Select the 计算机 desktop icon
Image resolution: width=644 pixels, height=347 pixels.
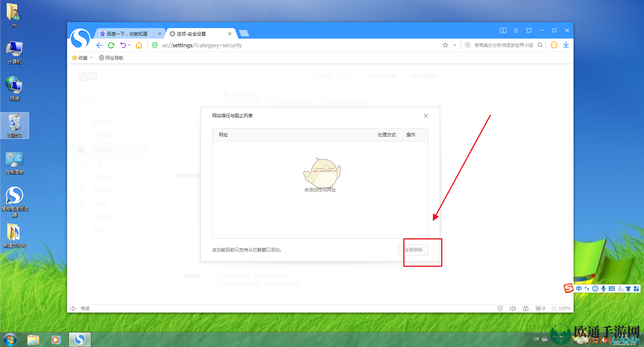15,52
